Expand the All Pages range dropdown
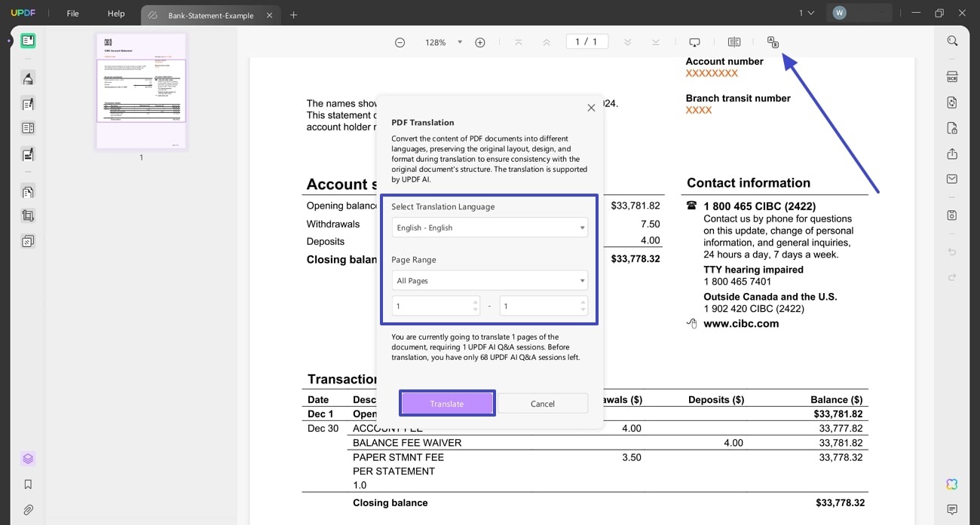The image size is (980, 525). point(490,280)
